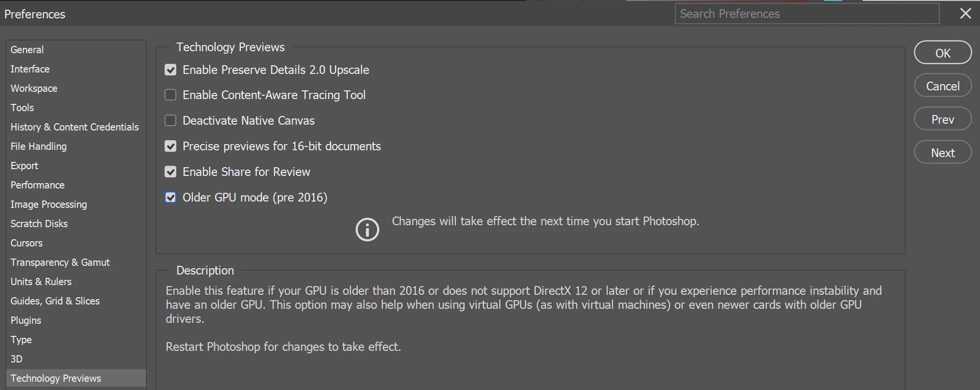Viewport: 980px width, 390px height.
Task: Confirm changes with the OK button
Action: tap(943, 53)
